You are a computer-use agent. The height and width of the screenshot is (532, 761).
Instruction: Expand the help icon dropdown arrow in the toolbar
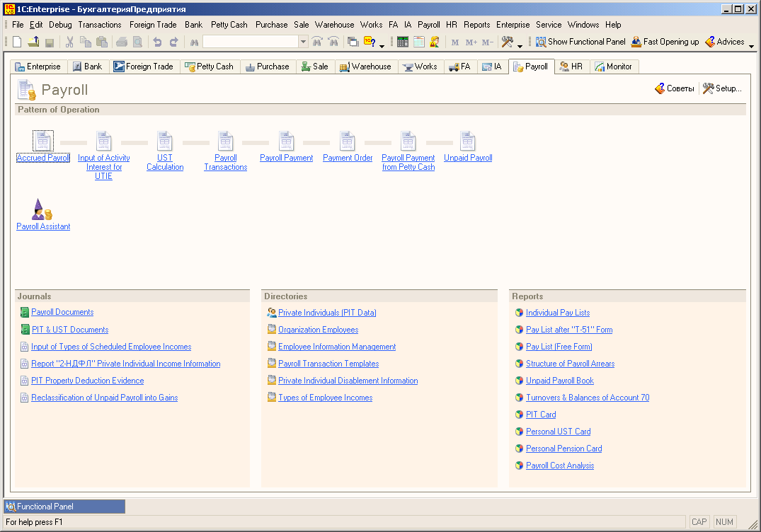point(382,45)
